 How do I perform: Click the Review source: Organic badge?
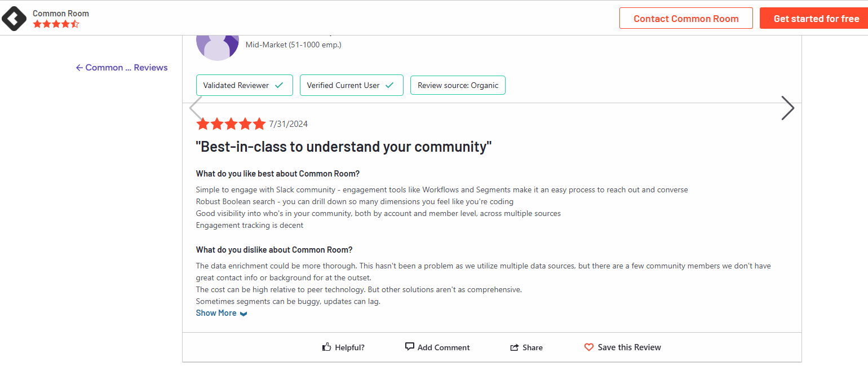(458, 85)
